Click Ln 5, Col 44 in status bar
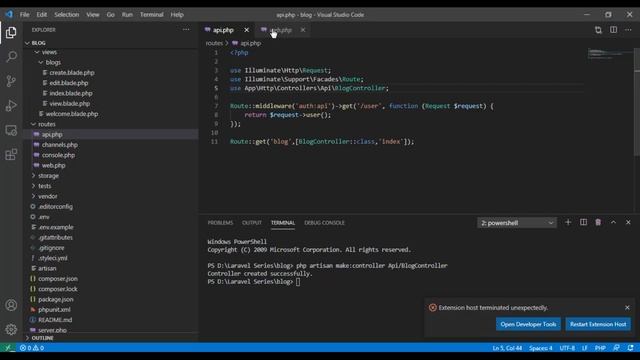 [x=507, y=348]
